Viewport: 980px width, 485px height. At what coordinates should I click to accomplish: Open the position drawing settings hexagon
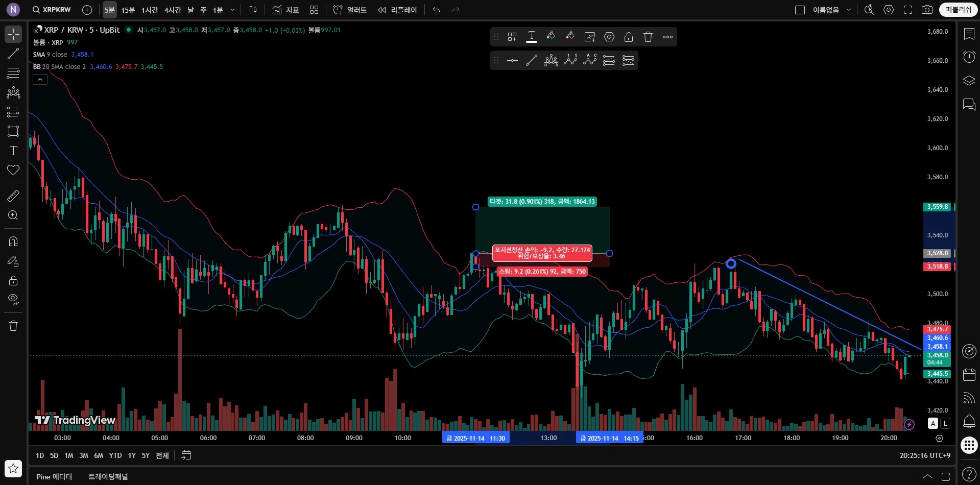[609, 37]
